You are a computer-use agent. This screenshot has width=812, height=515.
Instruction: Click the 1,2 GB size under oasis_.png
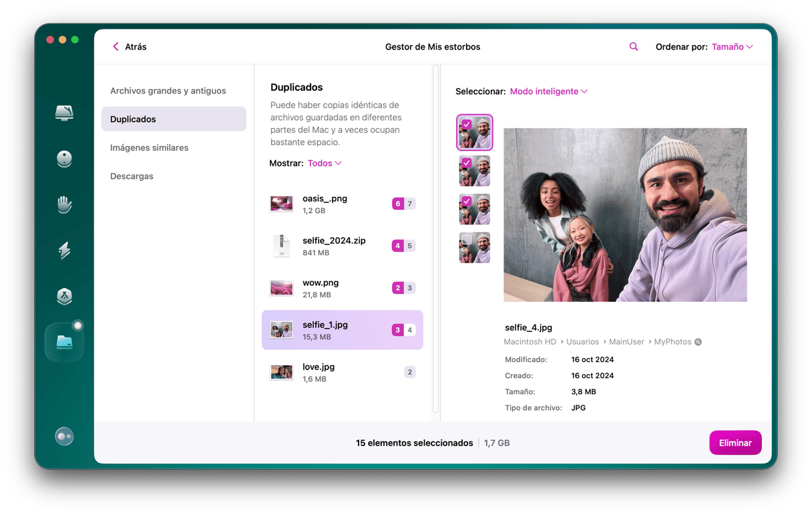[314, 210]
